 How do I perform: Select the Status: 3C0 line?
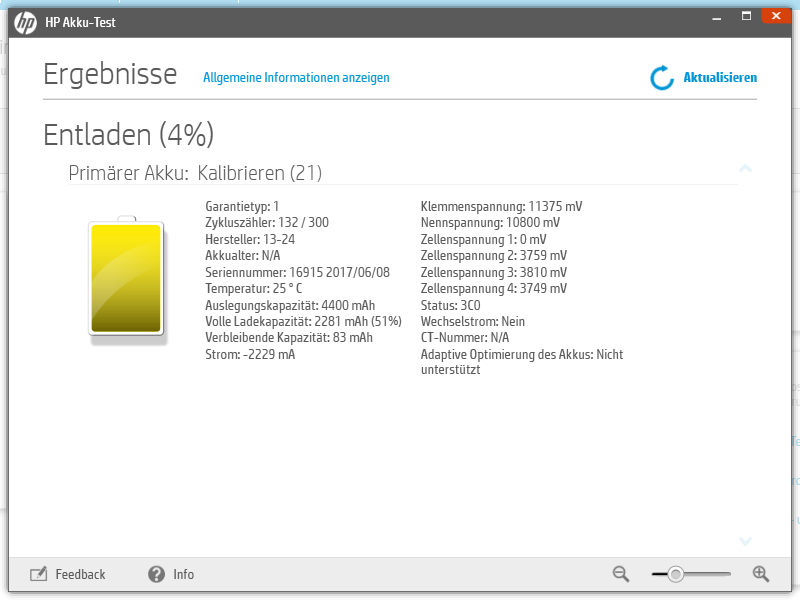point(451,305)
